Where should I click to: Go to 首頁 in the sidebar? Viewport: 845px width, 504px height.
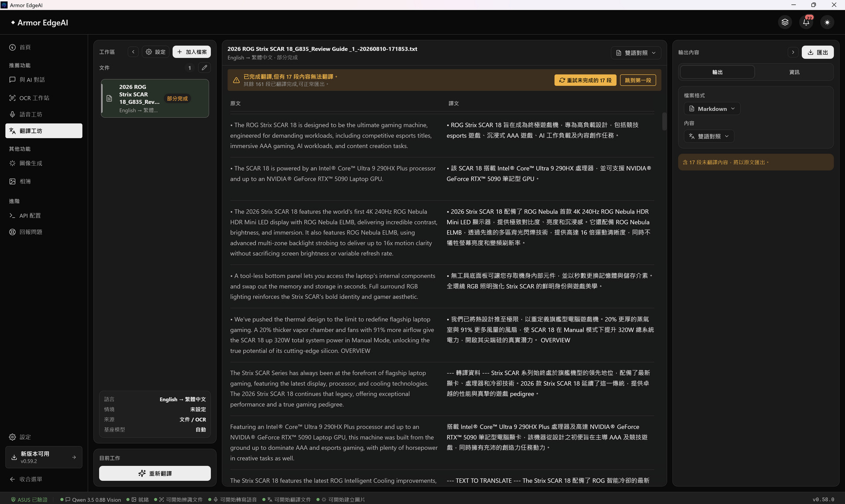(x=44, y=47)
